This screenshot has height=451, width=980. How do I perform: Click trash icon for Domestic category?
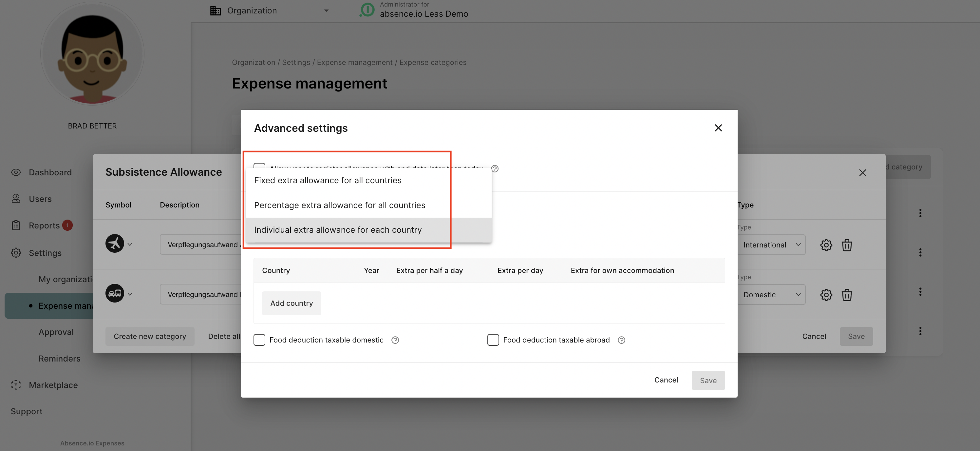(x=846, y=295)
